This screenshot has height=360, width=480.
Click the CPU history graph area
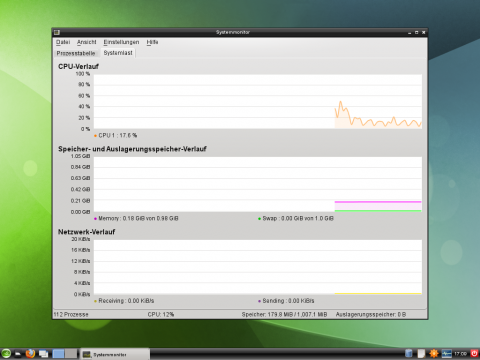(x=258, y=101)
